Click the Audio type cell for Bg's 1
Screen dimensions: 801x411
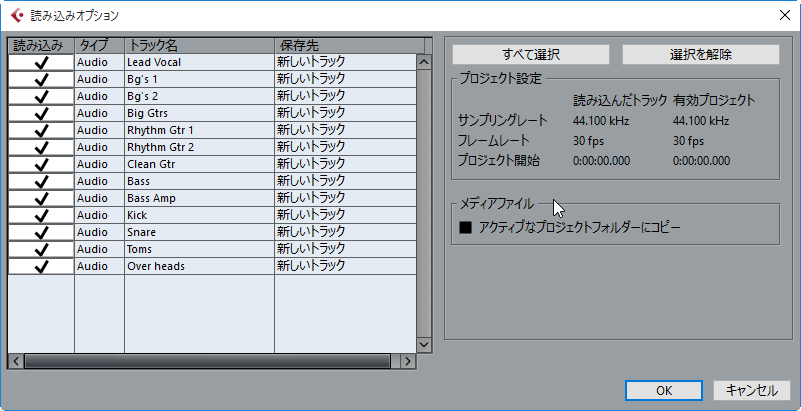pos(100,79)
